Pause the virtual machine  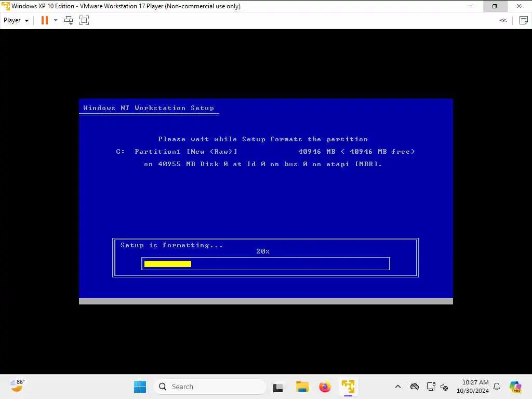45,20
